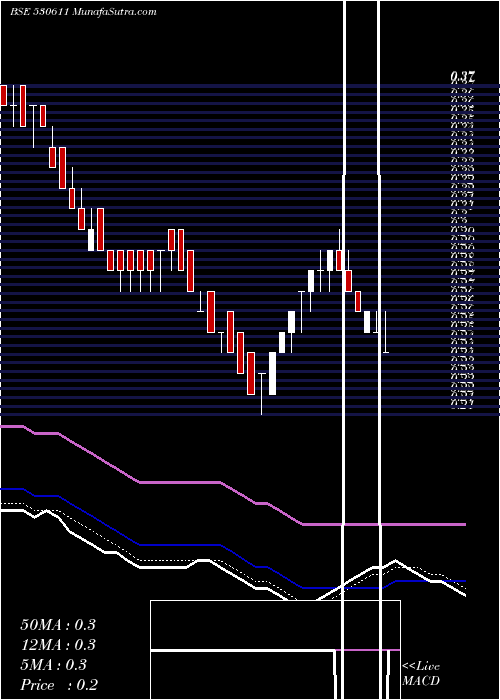Click the 0.37 top price label
500x700 pixels.
[462, 78]
